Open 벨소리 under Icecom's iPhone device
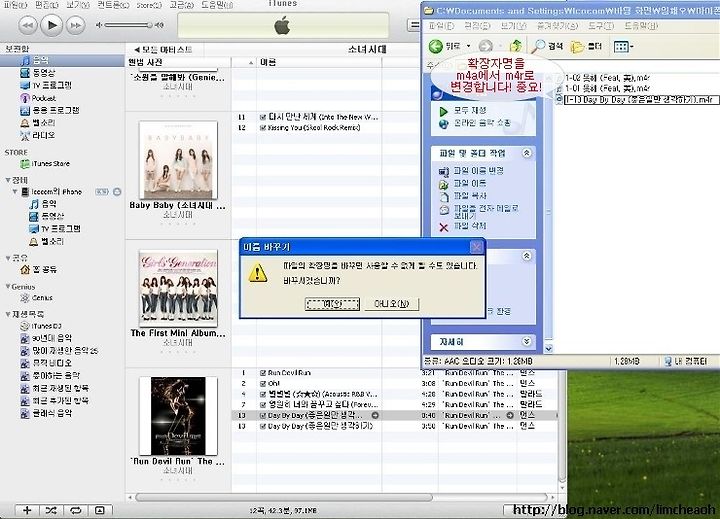Viewport: 720px width, 519px height. tap(52, 241)
